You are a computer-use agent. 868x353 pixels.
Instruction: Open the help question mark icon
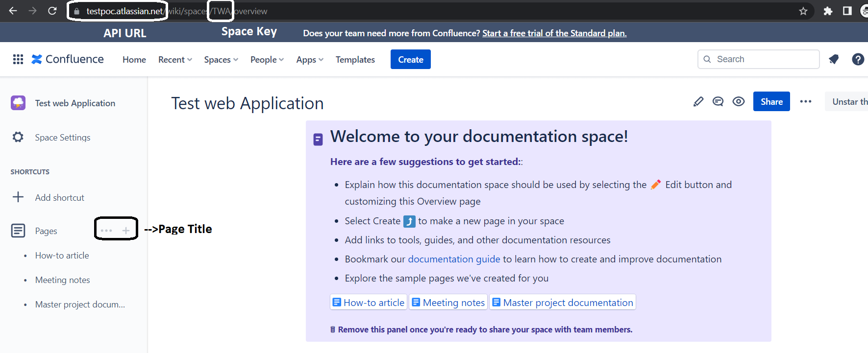858,59
